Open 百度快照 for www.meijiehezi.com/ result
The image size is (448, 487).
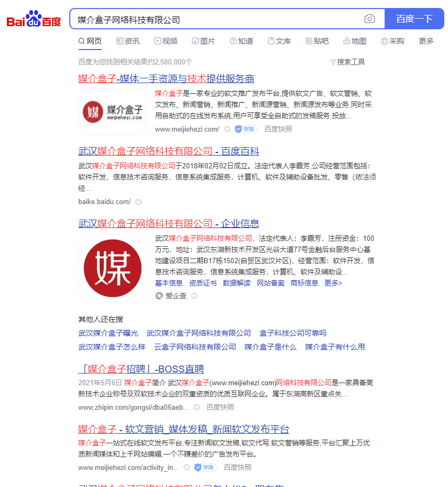278,129
